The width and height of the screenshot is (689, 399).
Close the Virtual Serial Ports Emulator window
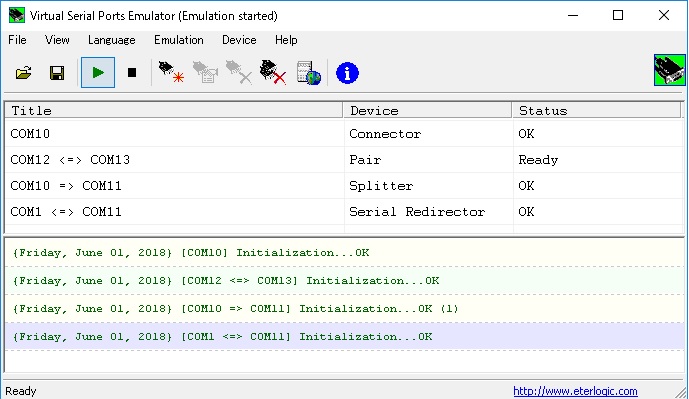[664, 15]
